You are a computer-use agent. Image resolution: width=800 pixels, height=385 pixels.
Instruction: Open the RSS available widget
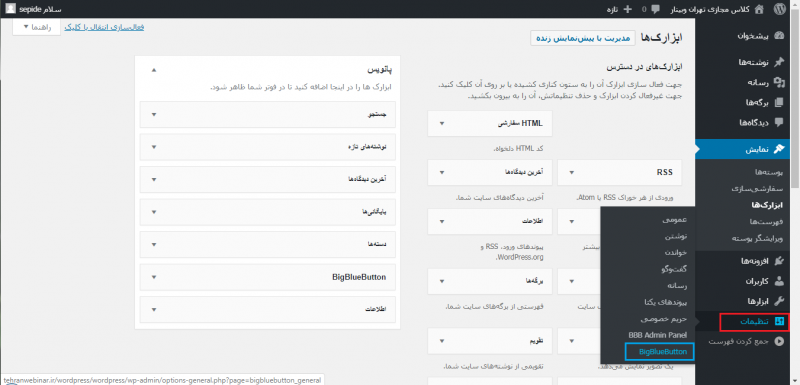coord(620,172)
